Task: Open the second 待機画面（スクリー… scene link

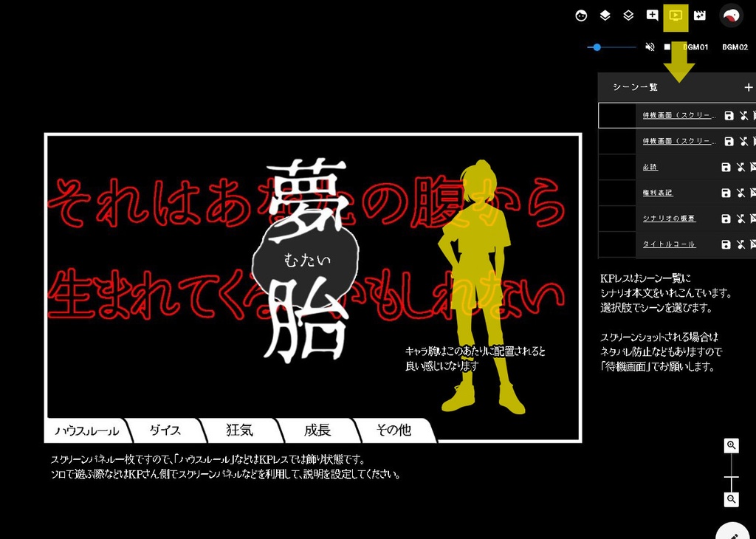Action: point(679,141)
